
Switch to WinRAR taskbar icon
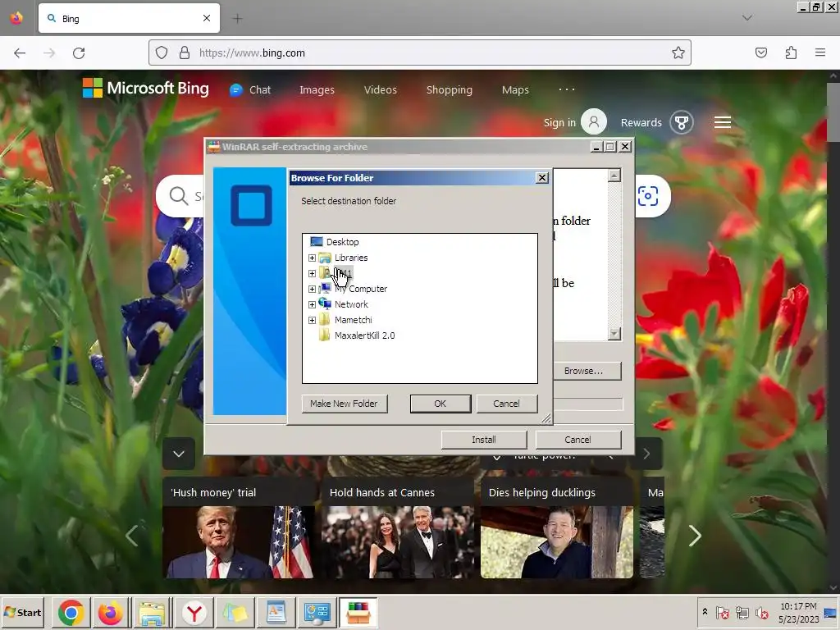click(x=358, y=613)
